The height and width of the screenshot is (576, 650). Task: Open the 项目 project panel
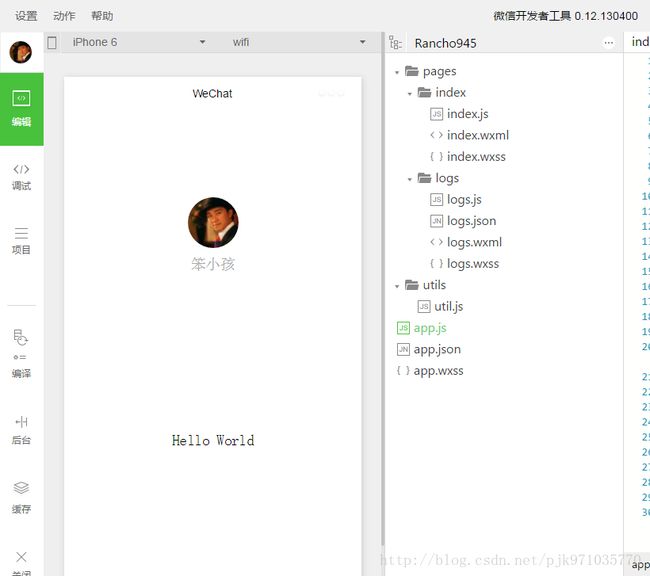(21, 241)
